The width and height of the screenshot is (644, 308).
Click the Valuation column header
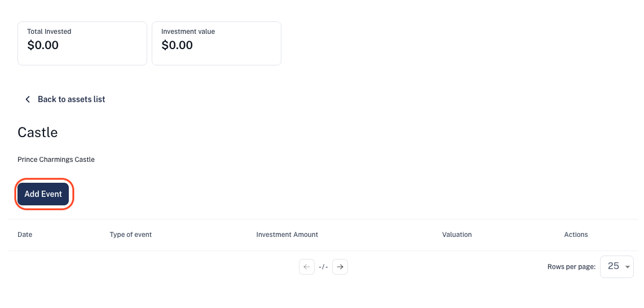coord(457,235)
